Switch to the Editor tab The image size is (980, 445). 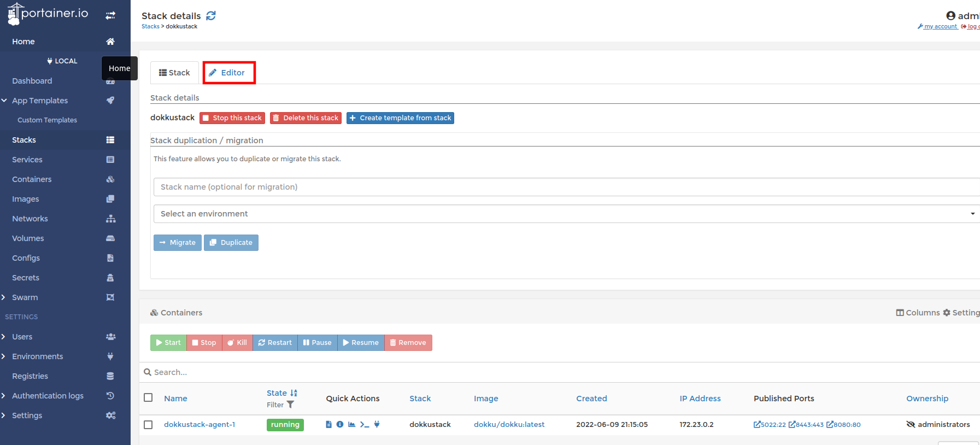pyautogui.click(x=229, y=73)
